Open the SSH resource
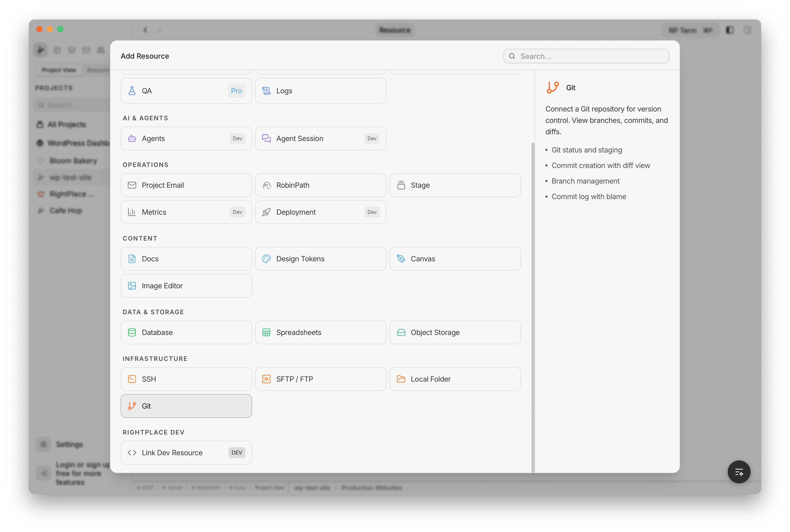 tap(186, 379)
